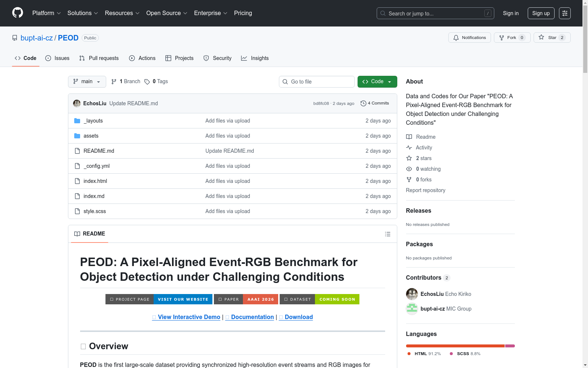This screenshot has height=368, width=588.
Task: Switch to the Projects tab
Action: 179,58
